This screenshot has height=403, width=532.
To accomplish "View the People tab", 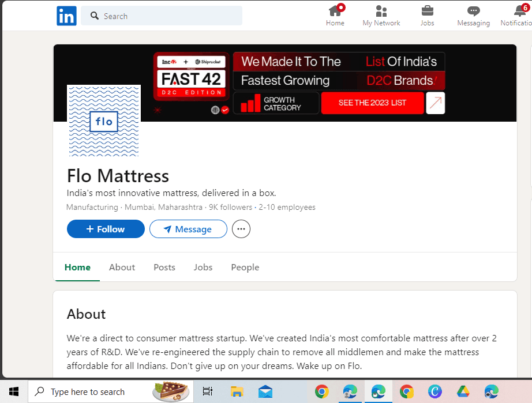I will [x=245, y=267].
